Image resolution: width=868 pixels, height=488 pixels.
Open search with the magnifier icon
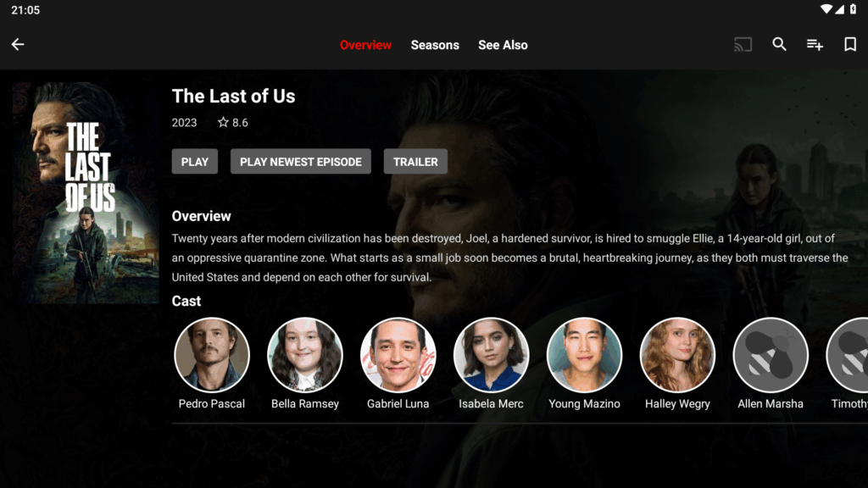click(780, 44)
